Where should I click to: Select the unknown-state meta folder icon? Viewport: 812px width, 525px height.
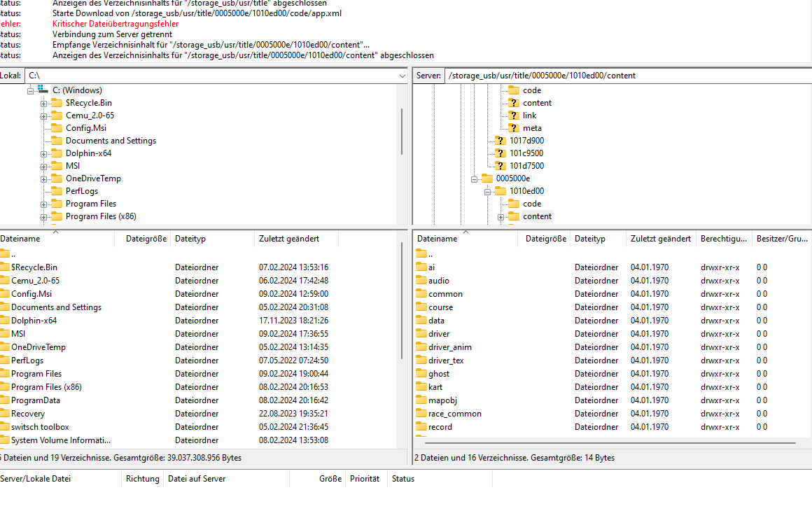click(x=513, y=128)
